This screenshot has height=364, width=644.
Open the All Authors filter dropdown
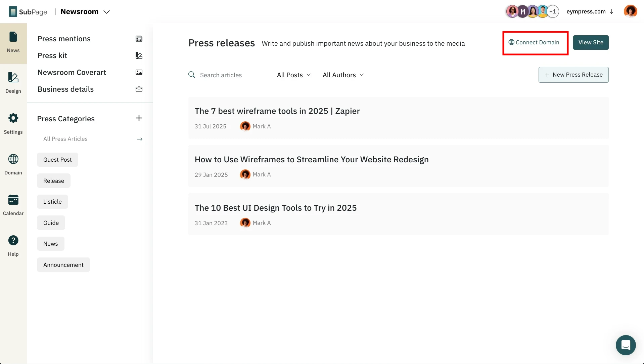click(343, 75)
